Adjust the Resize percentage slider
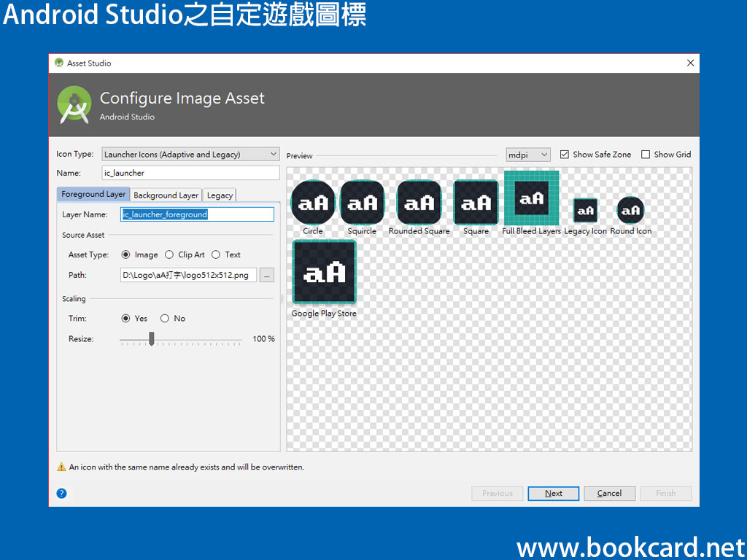The width and height of the screenshot is (747, 560). pyautogui.click(x=151, y=338)
